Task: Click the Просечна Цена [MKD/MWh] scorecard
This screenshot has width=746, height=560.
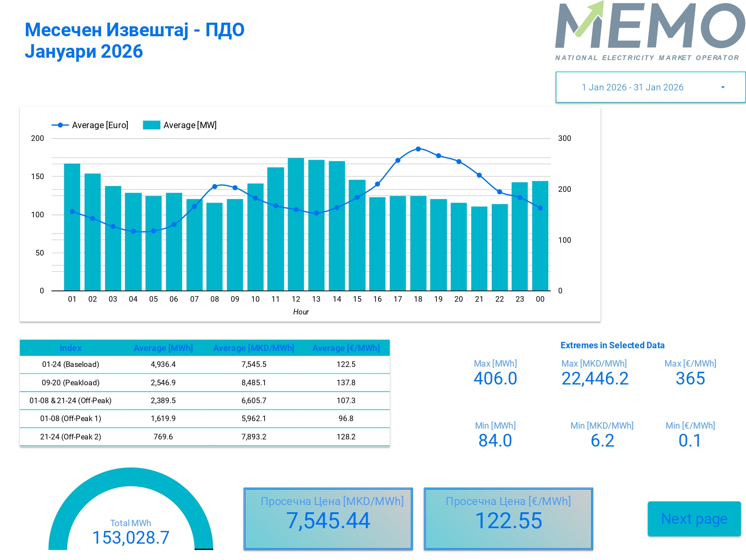Action: click(x=328, y=519)
